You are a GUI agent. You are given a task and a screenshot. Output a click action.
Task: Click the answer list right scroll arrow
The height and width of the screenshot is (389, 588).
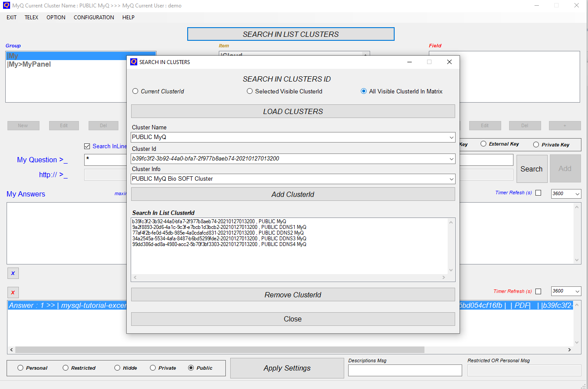point(569,350)
